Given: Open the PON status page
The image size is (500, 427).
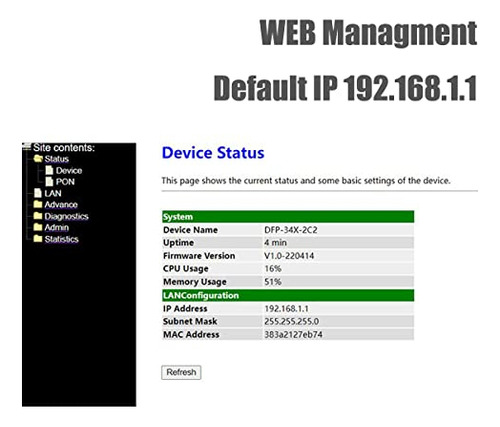Looking at the screenshot, I should point(65,182).
